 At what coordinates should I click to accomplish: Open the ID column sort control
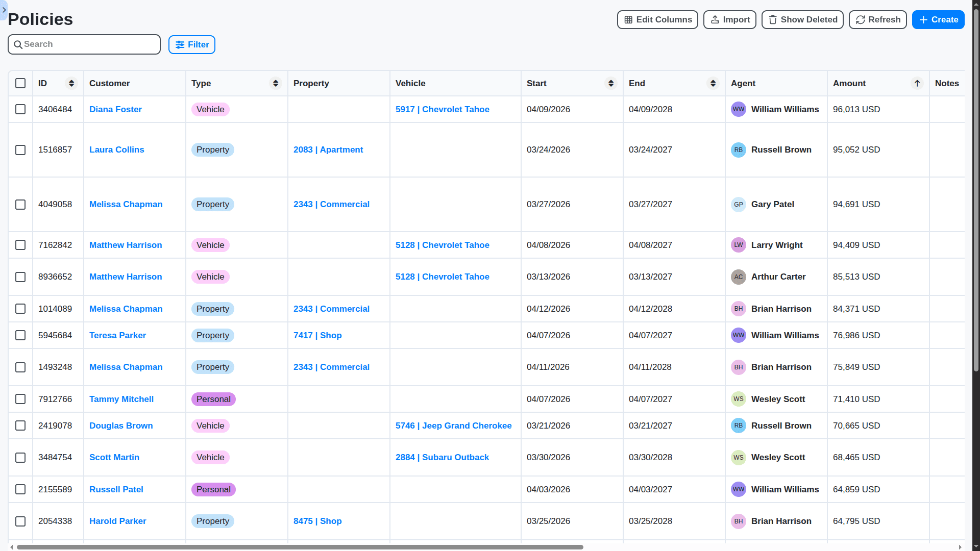pos(71,83)
